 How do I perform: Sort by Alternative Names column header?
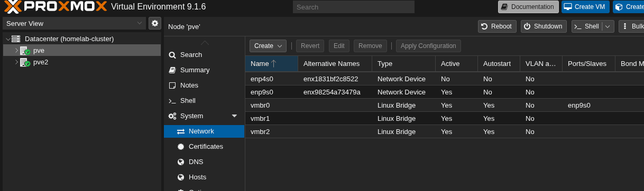(x=335, y=63)
